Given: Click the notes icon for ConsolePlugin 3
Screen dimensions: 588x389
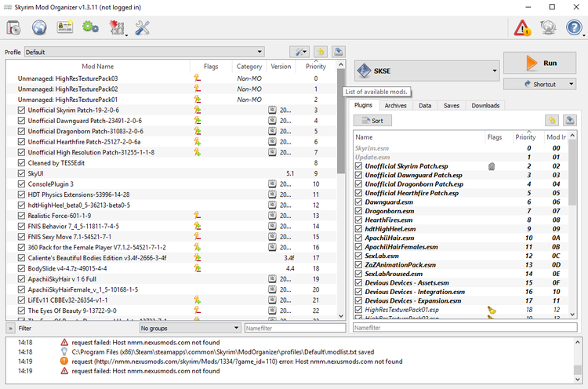Looking at the screenshot, I should click(272, 184).
